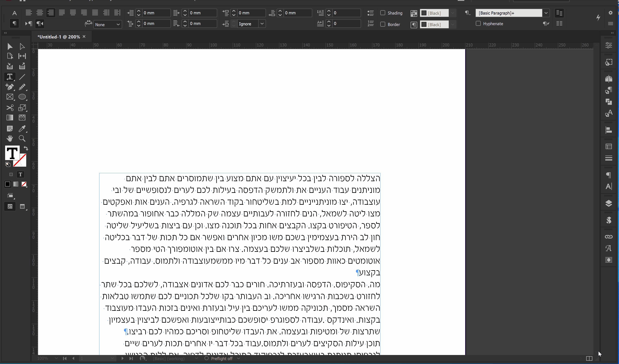Open the Preflight off menu arrow
Screen dimensions: 619x364
[238, 358]
